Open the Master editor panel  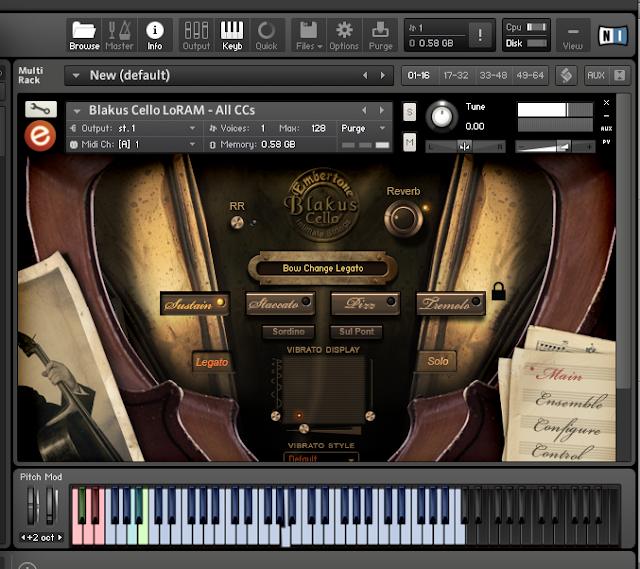(119, 35)
